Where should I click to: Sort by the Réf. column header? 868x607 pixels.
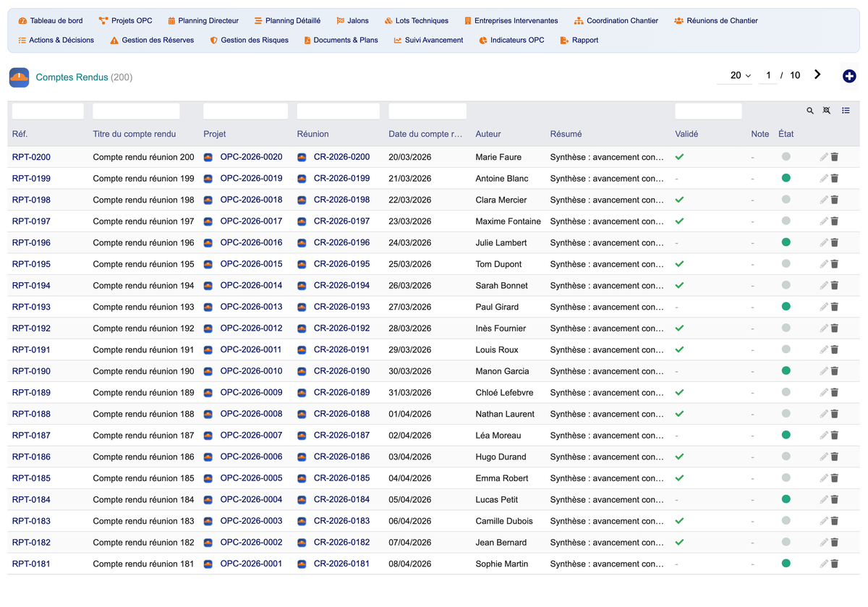click(x=20, y=134)
